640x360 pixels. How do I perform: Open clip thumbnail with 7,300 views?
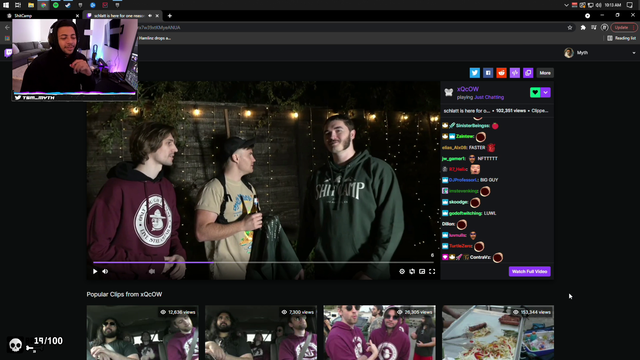(x=261, y=332)
